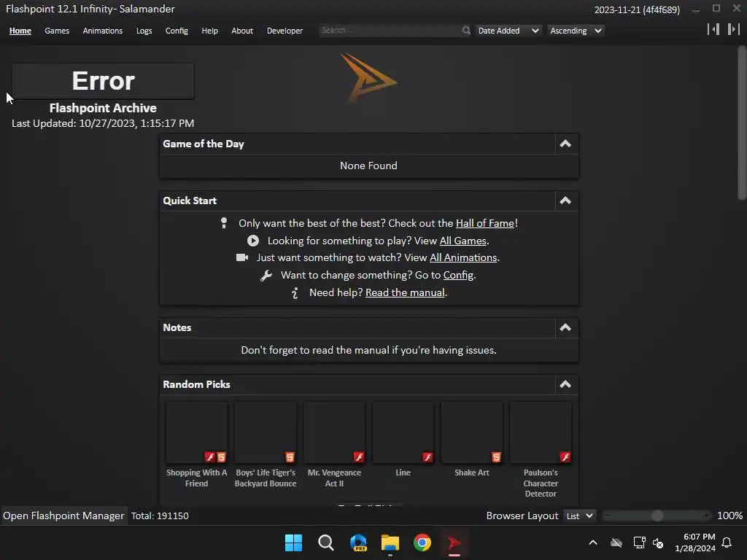Open Boys' Life Tiger's Backyard Bounce thumbnail

[266, 432]
